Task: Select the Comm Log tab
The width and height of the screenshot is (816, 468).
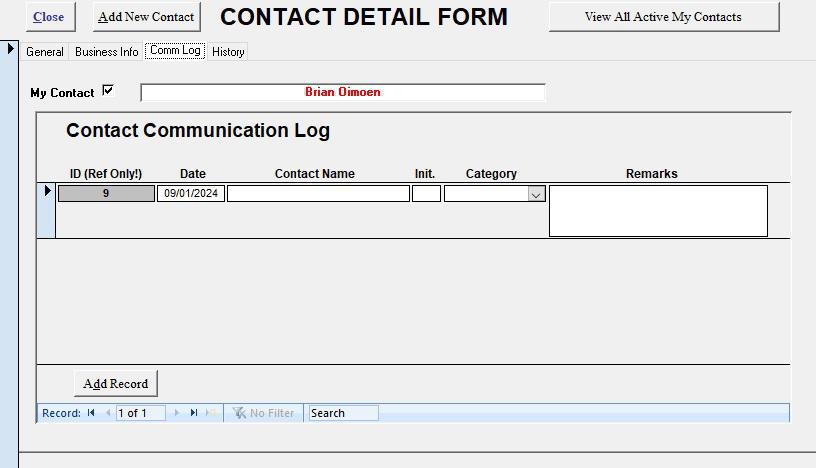Action: click(175, 51)
